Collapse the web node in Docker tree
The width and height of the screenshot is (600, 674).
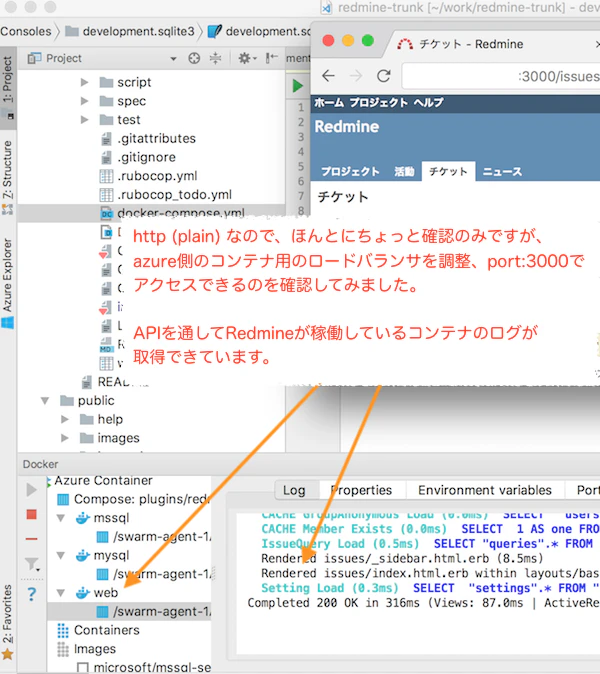click(61, 593)
